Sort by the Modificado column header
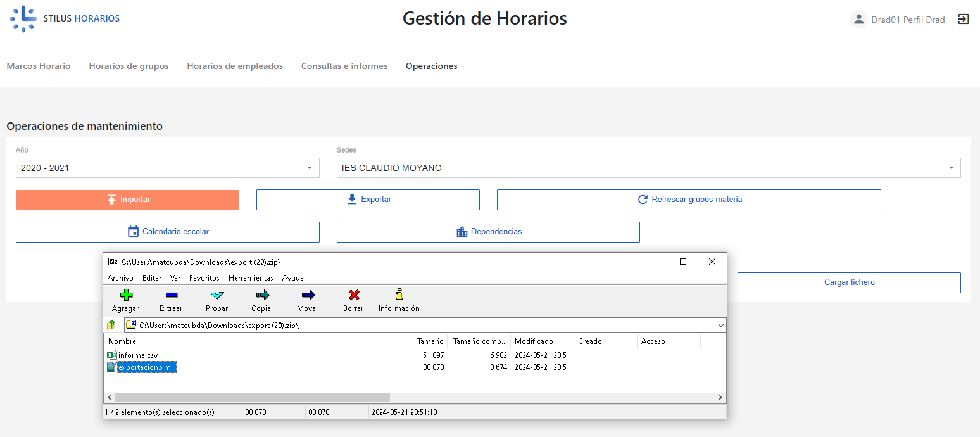The image size is (980, 437). point(543,341)
